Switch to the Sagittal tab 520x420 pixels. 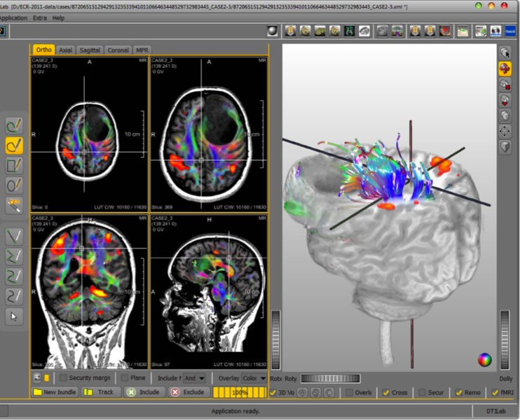[x=90, y=50]
